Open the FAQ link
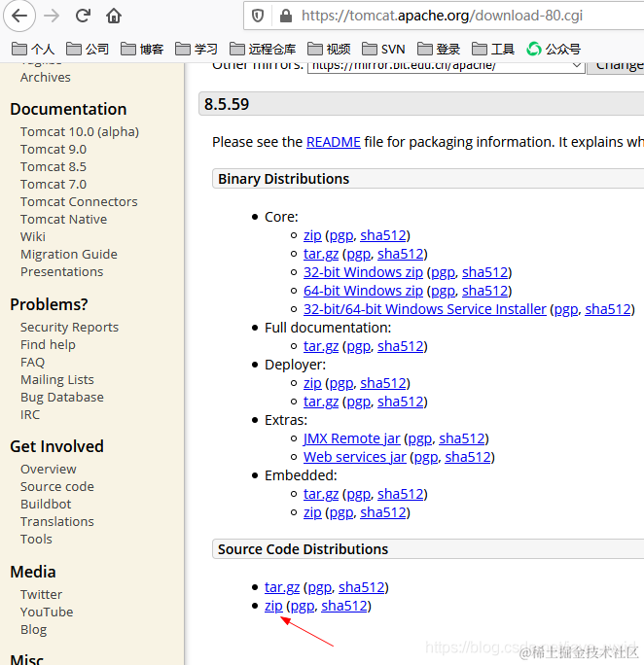 (x=32, y=363)
